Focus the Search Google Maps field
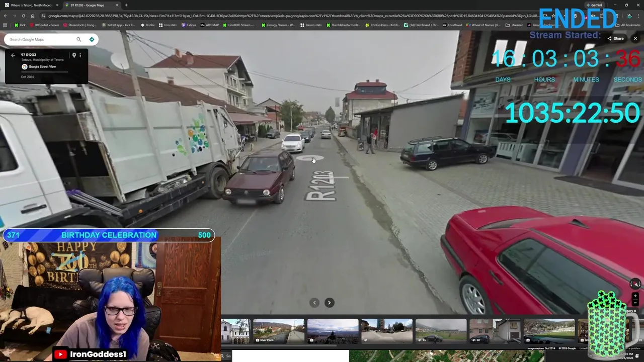The height and width of the screenshot is (362, 644). [41, 39]
